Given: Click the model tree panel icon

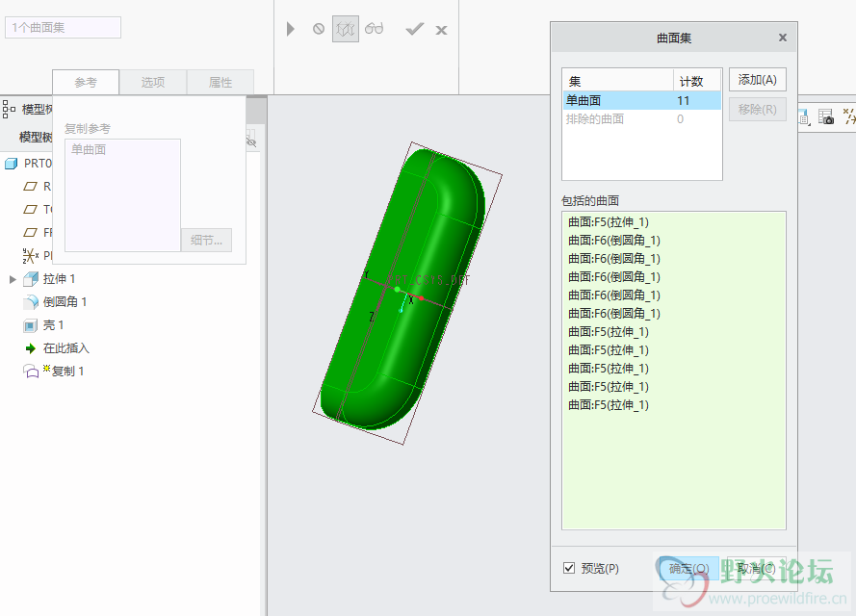Looking at the screenshot, I should [x=9, y=109].
